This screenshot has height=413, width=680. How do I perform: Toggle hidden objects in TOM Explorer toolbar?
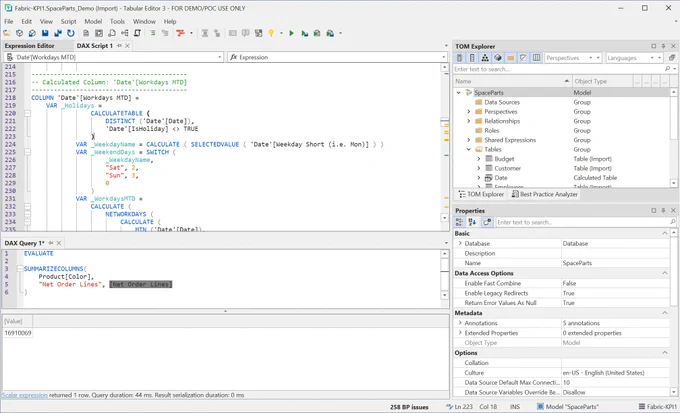[x=523, y=58]
